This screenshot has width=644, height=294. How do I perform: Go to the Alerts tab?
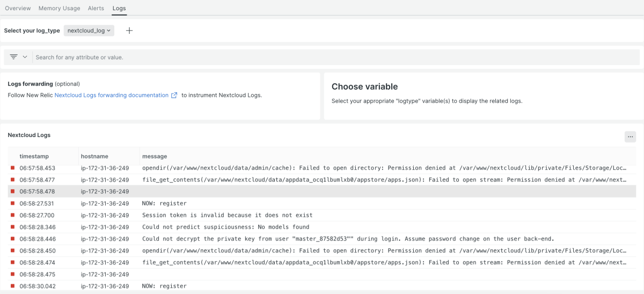click(96, 8)
